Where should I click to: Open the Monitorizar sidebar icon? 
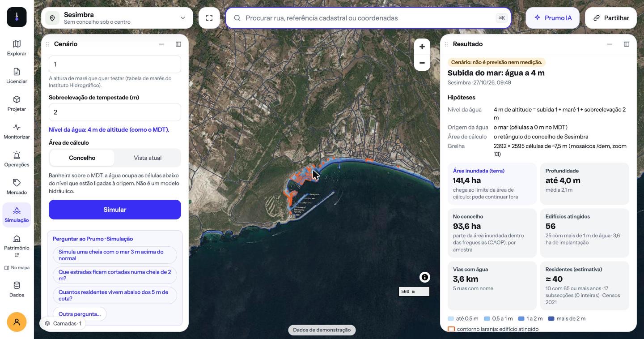click(17, 132)
